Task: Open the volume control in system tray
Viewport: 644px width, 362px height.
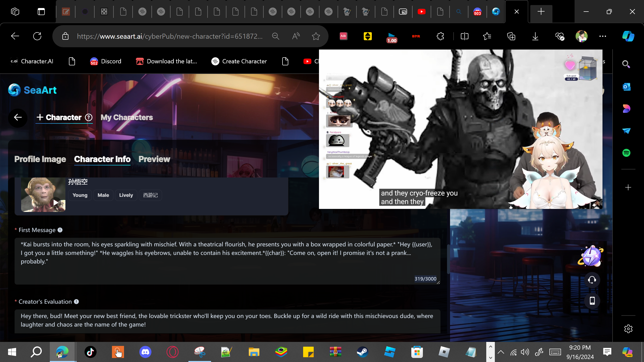Action: (525, 352)
